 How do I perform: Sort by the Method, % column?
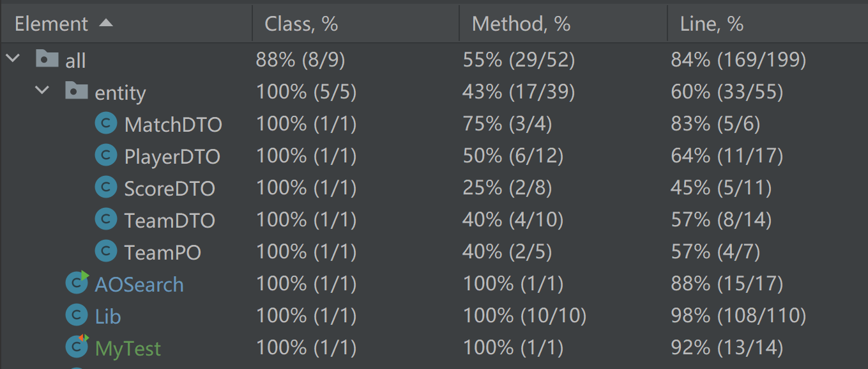pyautogui.click(x=521, y=24)
